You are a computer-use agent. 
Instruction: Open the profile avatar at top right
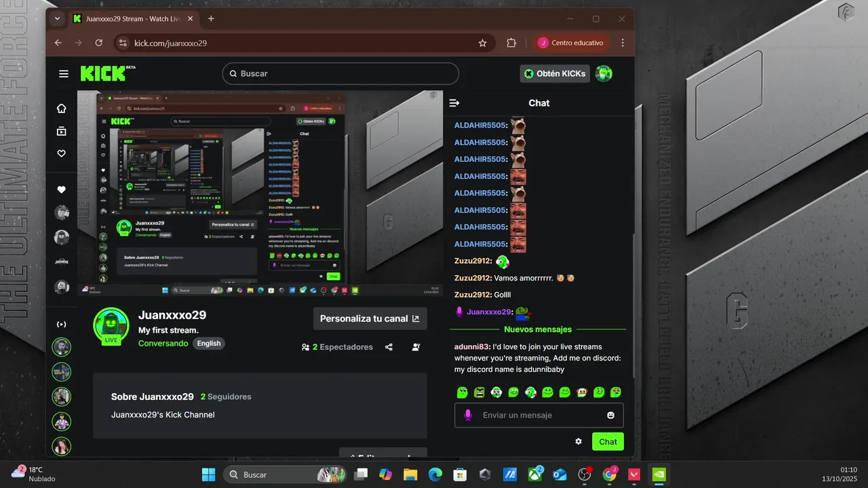click(604, 74)
